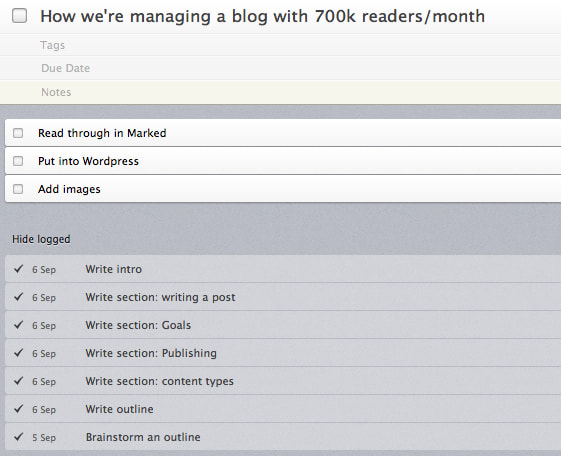The image size is (561, 456).
Task: Check the project title checkbox
Action: click(x=19, y=16)
